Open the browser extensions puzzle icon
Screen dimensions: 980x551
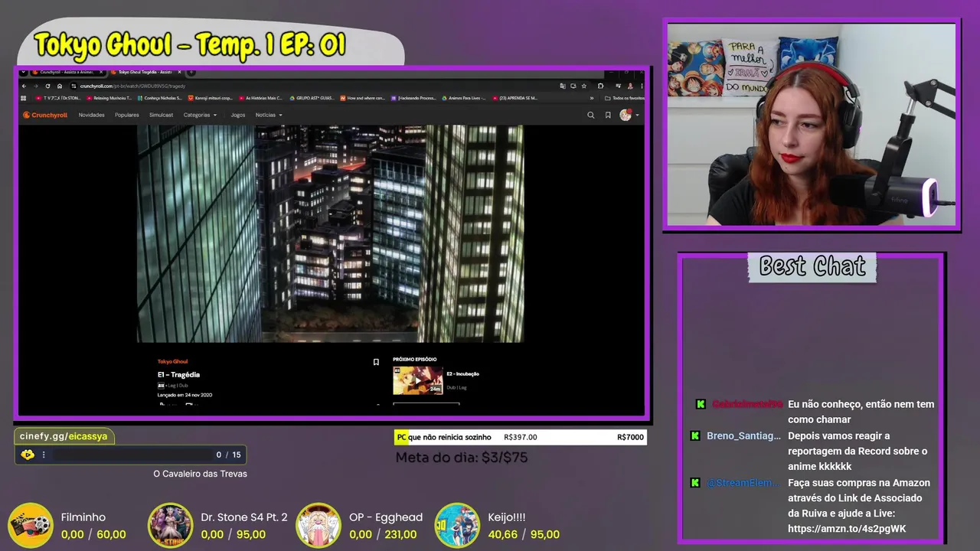click(600, 86)
